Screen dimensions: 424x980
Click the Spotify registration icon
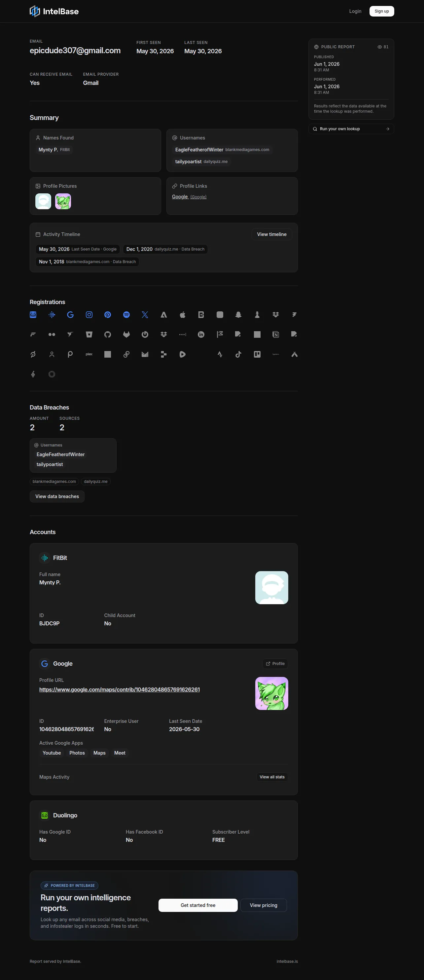(126, 315)
